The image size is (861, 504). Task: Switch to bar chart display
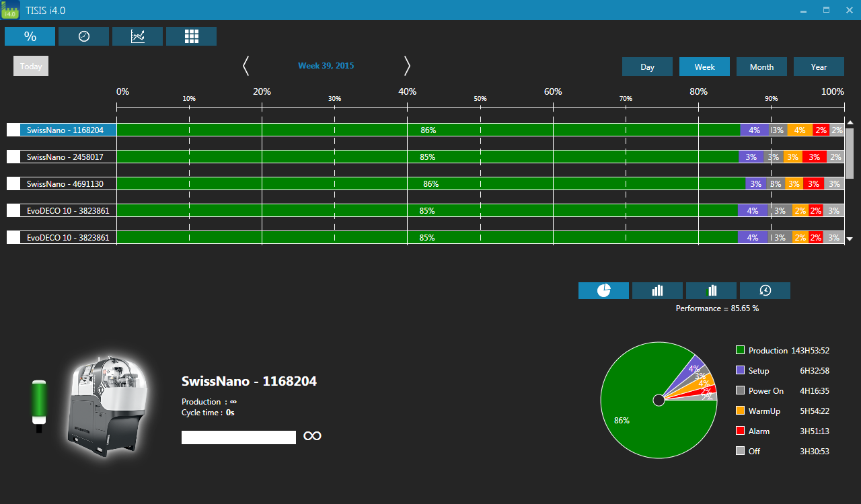pyautogui.click(x=657, y=290)
